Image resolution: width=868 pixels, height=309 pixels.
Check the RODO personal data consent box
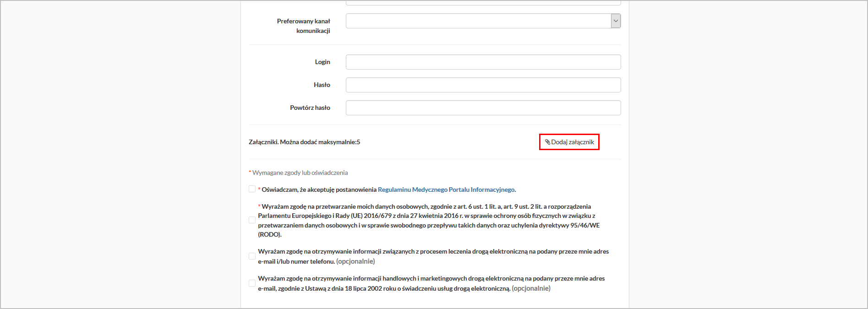[x=252, y=220]
